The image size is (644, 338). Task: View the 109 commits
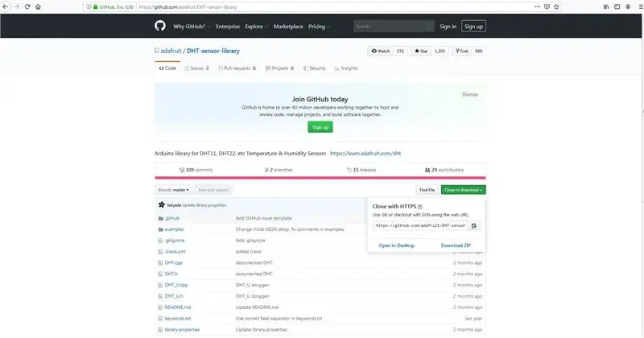pyautogui.click(x=196, y=170)
